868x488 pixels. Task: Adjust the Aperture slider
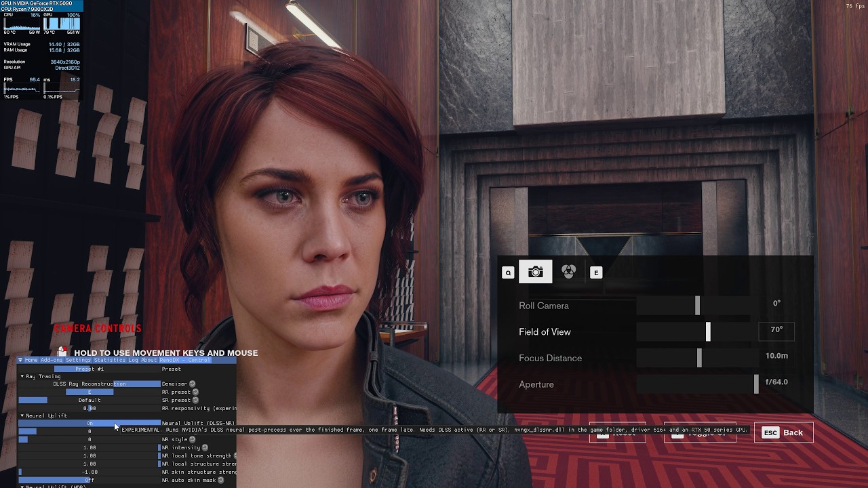[697, 384]
